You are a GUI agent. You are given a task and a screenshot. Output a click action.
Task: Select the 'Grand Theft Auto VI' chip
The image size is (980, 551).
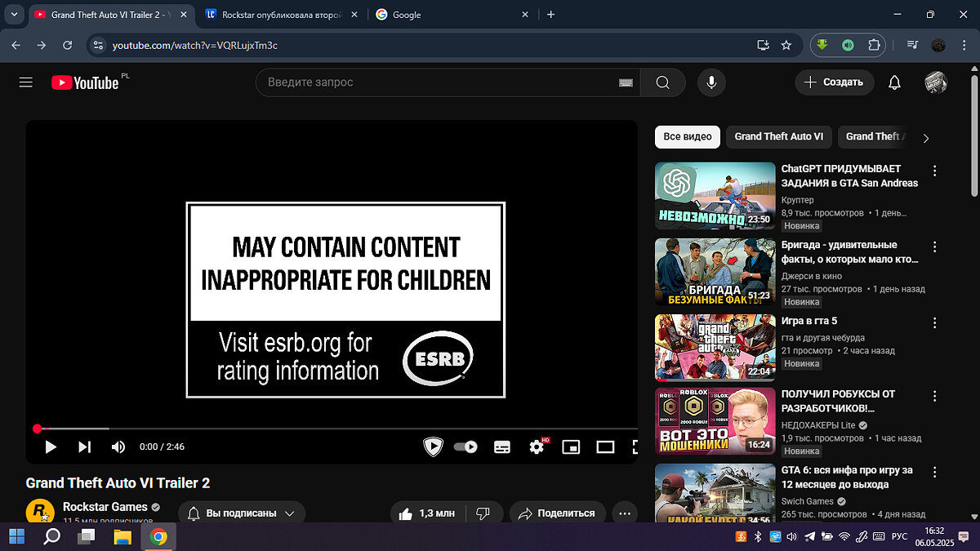click(778, 136)
